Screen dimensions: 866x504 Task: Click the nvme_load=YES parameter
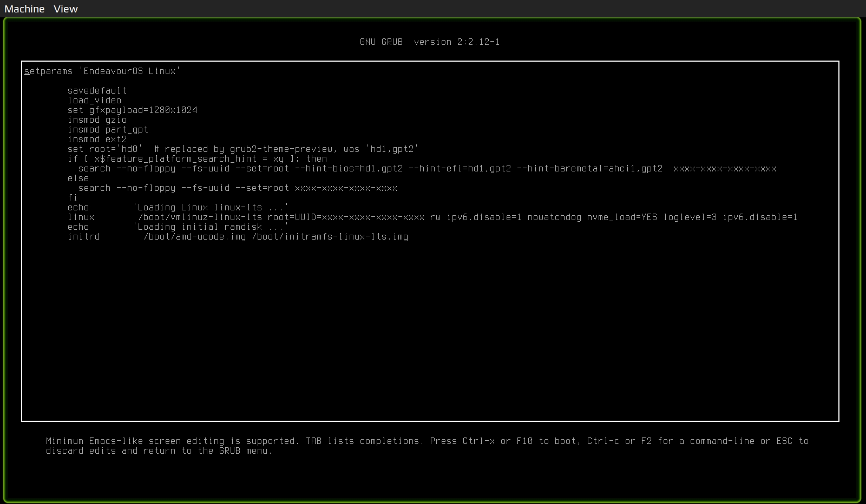pos(622,217)
